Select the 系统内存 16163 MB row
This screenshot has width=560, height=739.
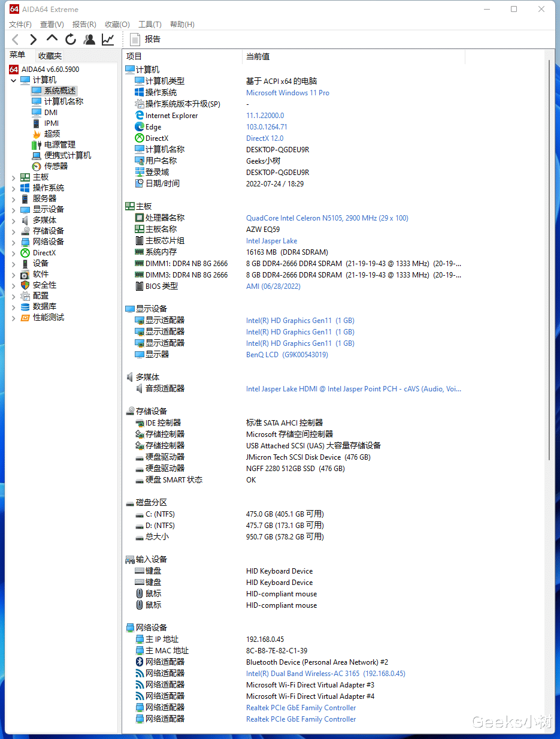293,252
